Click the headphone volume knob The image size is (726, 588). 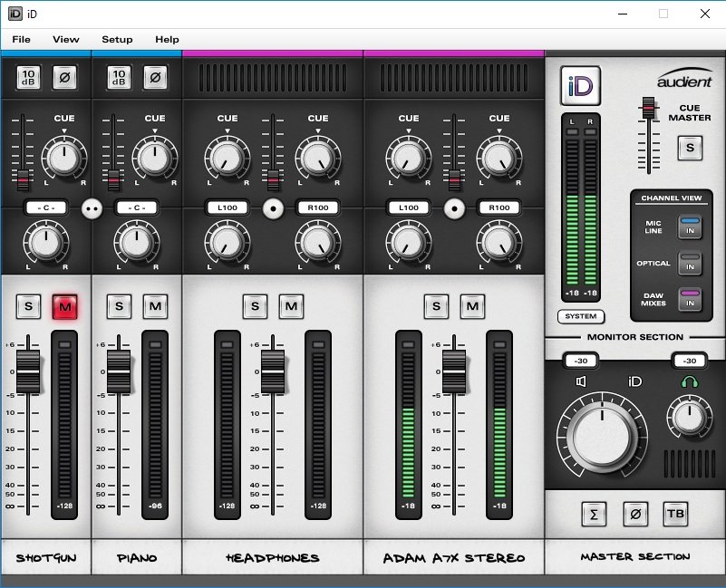tap(690, 416)
